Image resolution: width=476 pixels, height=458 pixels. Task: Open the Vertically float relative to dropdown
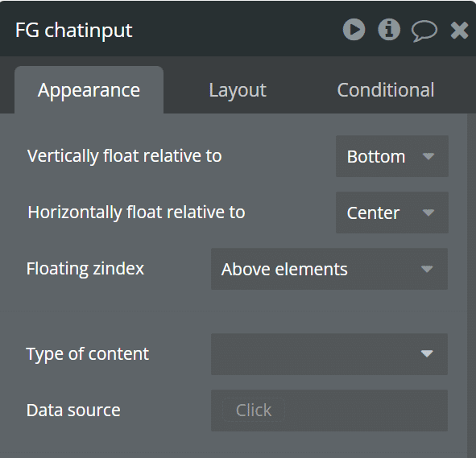(392, 156)
